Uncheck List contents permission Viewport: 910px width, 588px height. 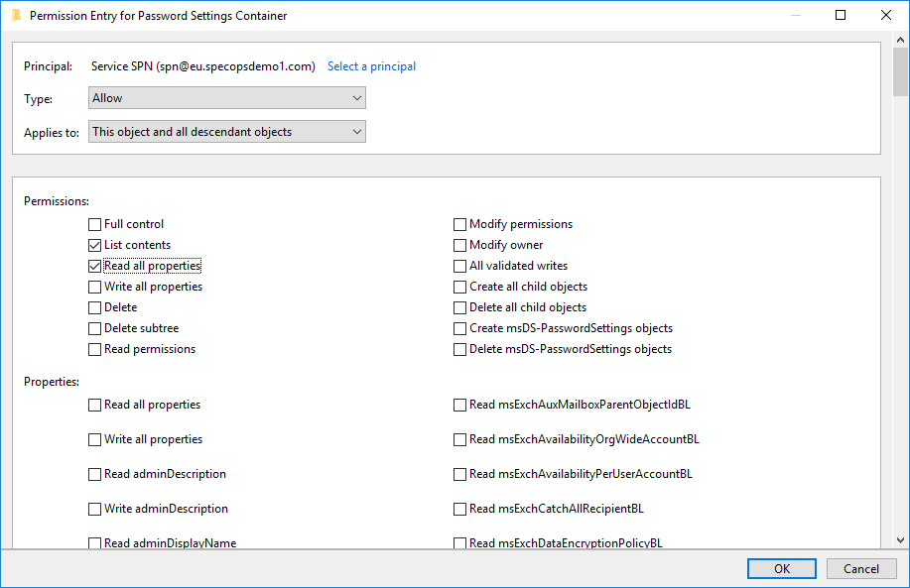[x=94, y=245]
